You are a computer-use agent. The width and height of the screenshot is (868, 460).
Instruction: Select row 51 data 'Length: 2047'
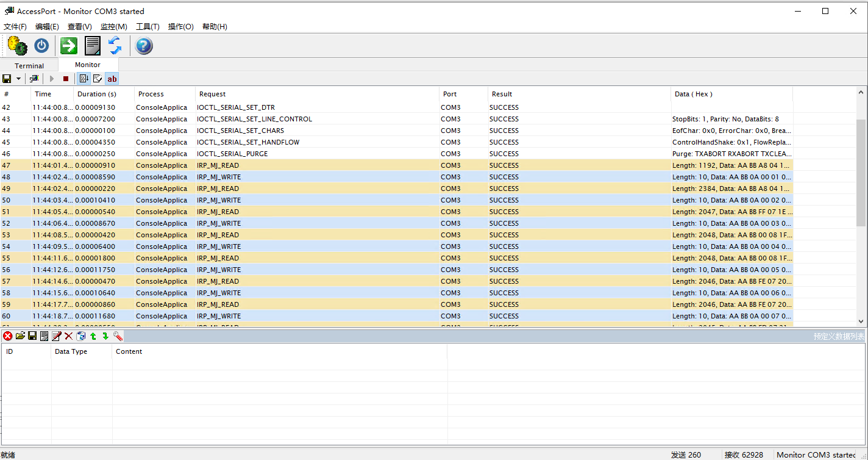click(731, 212)
